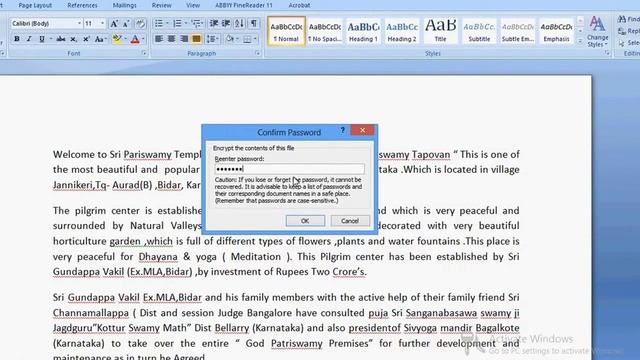Screen dimensions: 640x360
Task: Click the Shading paint bucket icon
Action: click(229, 39)
